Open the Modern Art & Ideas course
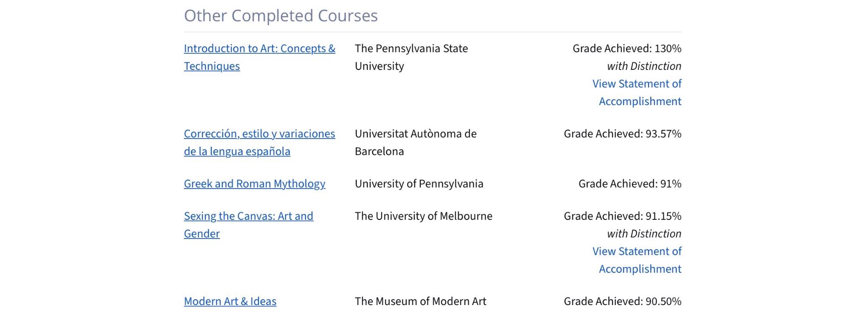Image resolution: width=868 pixels, height=333 pixels. (x=230, y=301)
